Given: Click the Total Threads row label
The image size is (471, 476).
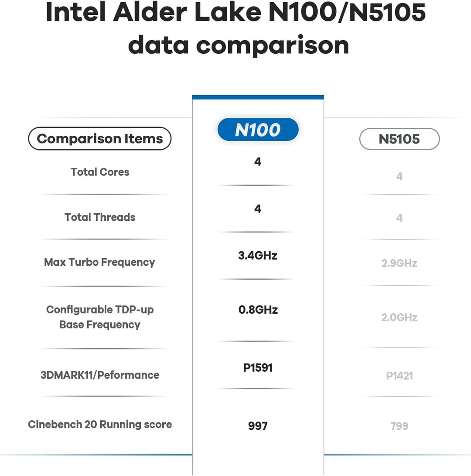Looking at the screenshot, I should click(100, 217).
